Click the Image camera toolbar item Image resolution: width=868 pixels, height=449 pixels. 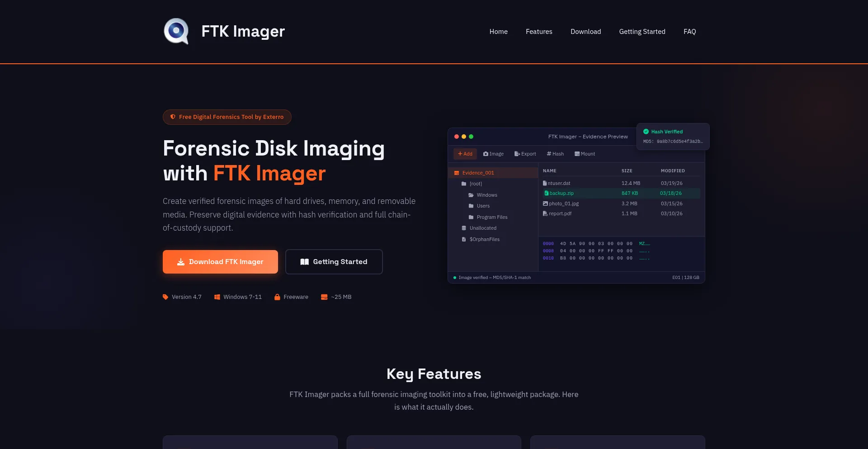click(493, 154)
